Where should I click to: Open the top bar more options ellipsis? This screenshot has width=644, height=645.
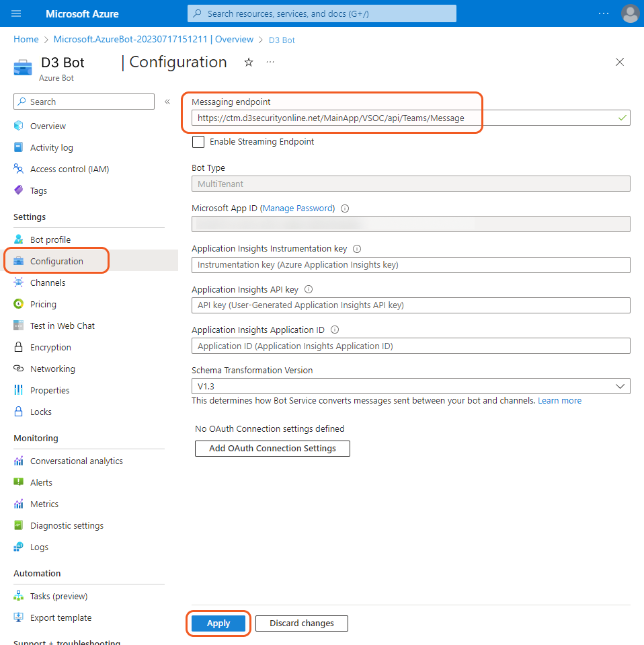point(603,13)
